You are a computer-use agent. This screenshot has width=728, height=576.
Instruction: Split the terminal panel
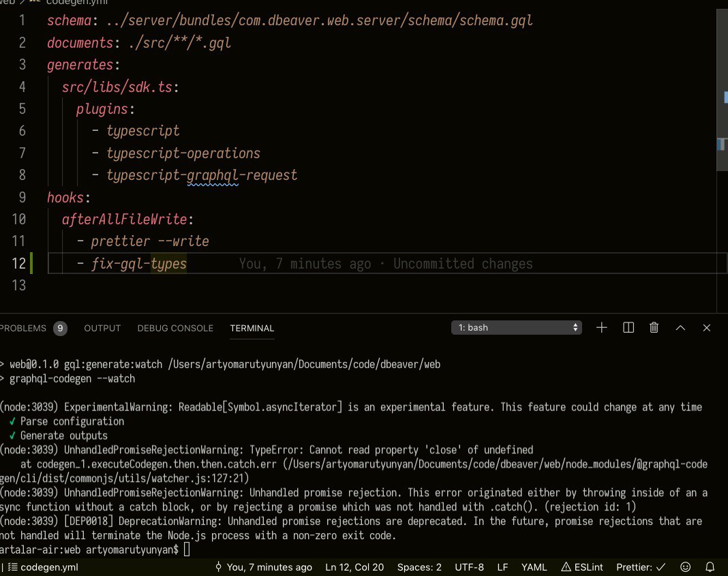pyautogui.click(x=628, y=328)
